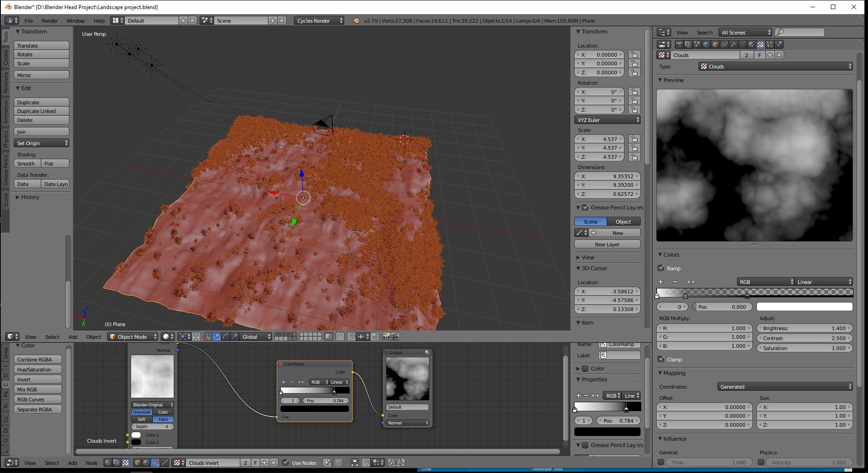Open the Render properties tab (camera icon)

679,44
